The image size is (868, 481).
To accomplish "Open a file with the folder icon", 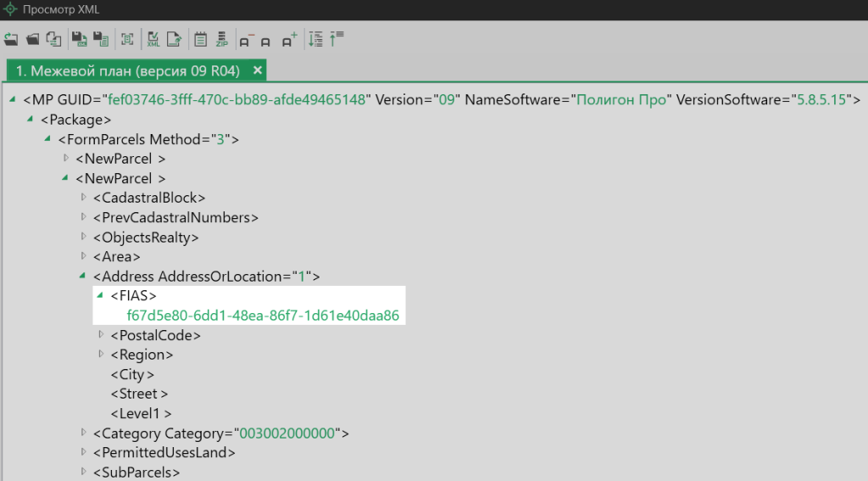I will click(32, 39).
